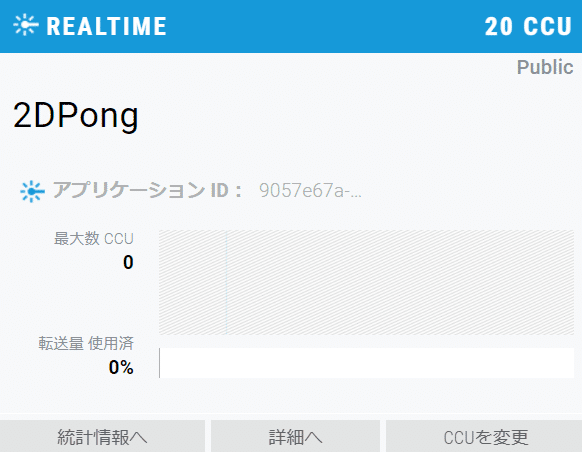Click the 転送量 使用済 label
Image resolution: width=582 pixels, height=452 pixels.
coord(86,343)
